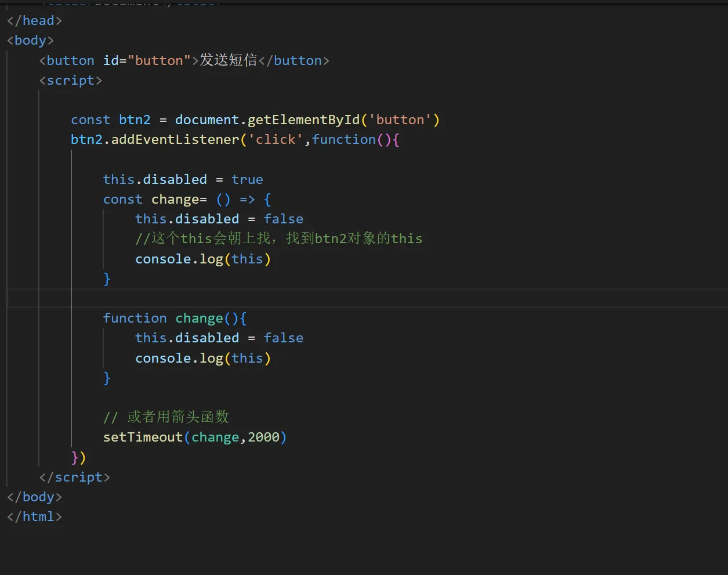
Task: Place cursor on empty line between functions
Action: click(367, 298)
